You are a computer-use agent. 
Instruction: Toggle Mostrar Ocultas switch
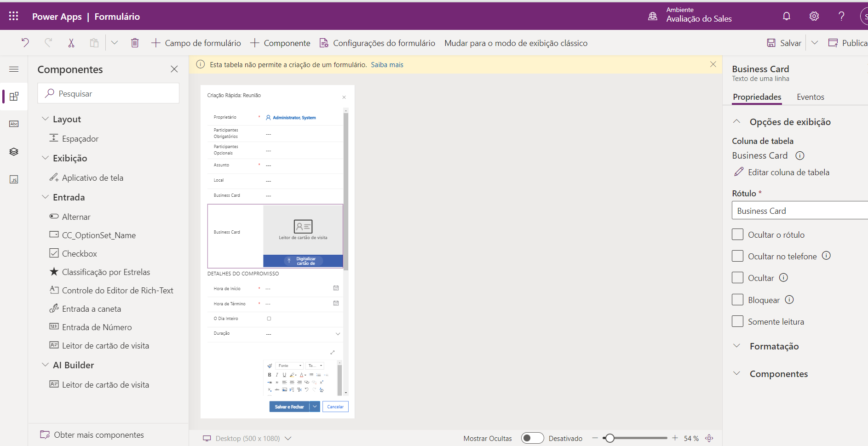pos(532,438)
